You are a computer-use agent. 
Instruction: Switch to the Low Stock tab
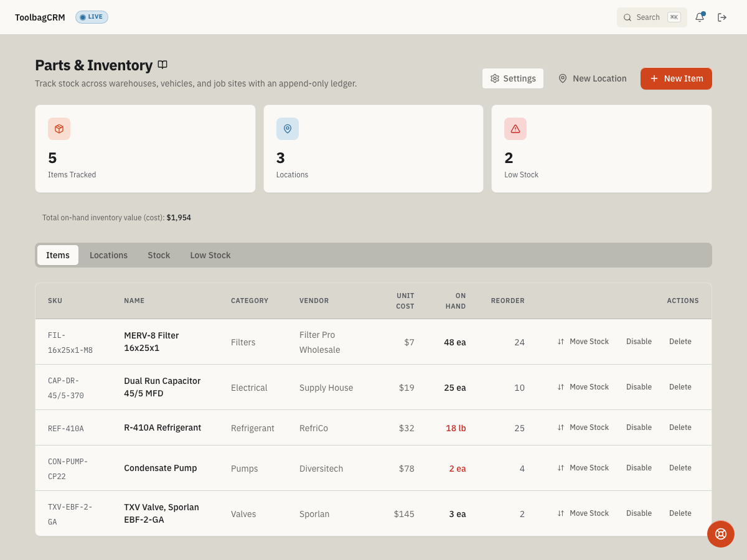(210, 255)
